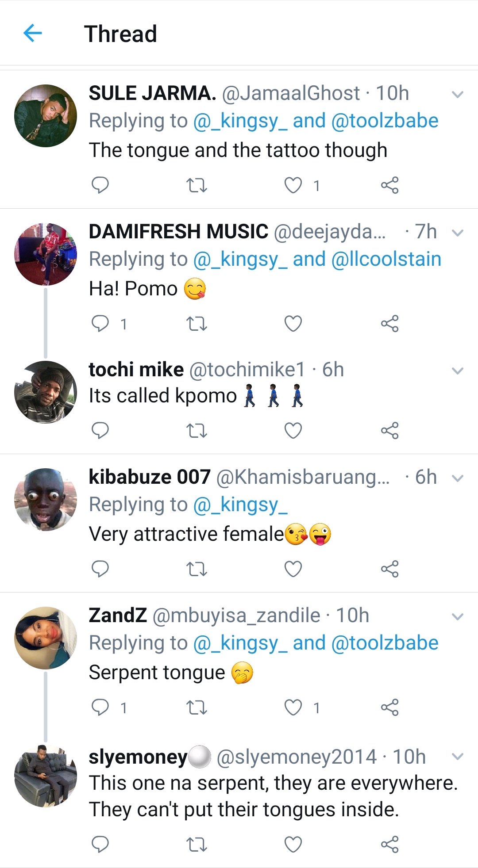The height and width of the screenshot is (868, 478).
Task: Open kibabuze 007's avatar
Action: tap(46, 499)
